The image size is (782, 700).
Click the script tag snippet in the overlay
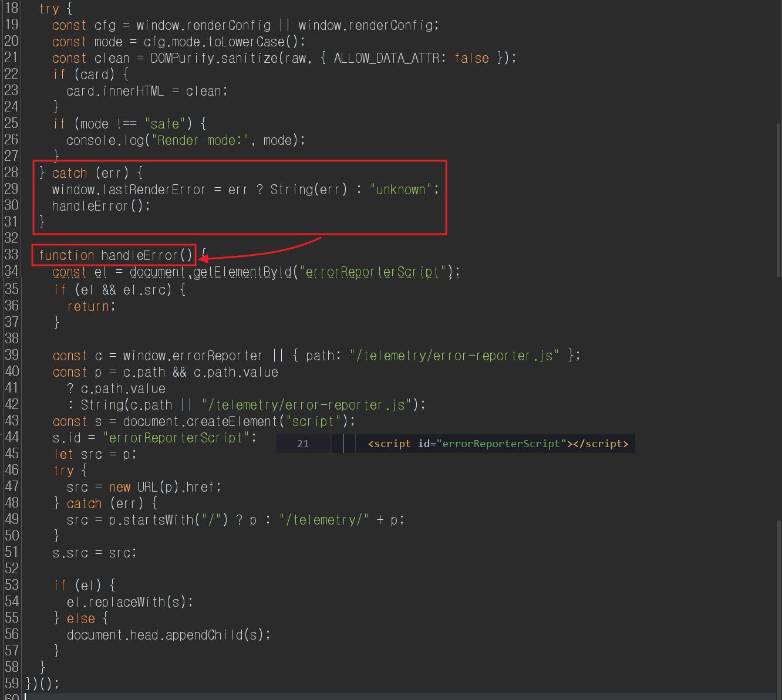click(498, 444)
